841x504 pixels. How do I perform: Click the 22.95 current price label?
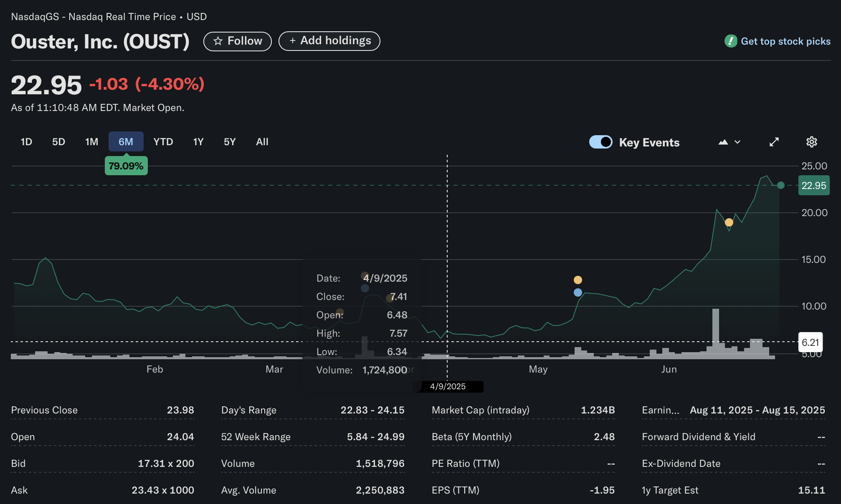tap(813, 186)
